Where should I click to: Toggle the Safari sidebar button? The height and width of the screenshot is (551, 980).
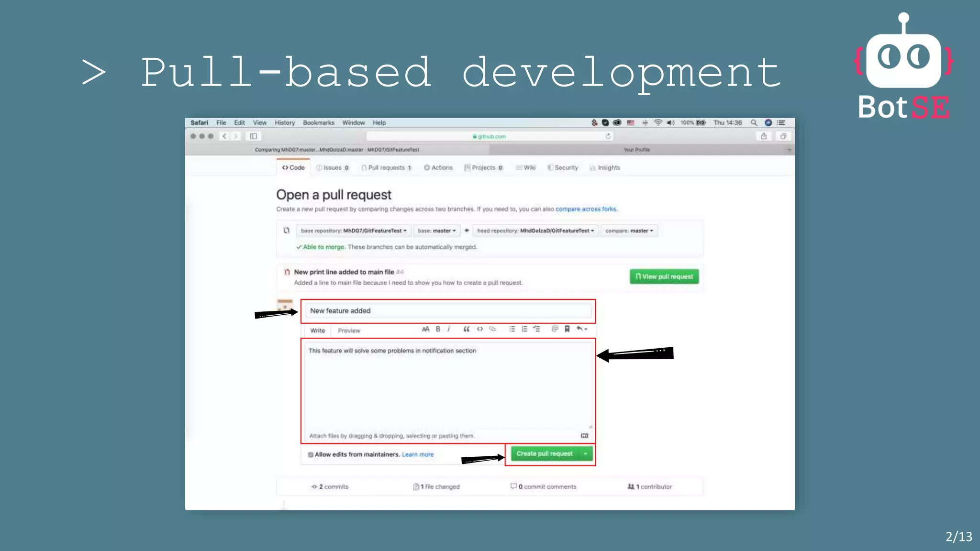coord(254,136)
